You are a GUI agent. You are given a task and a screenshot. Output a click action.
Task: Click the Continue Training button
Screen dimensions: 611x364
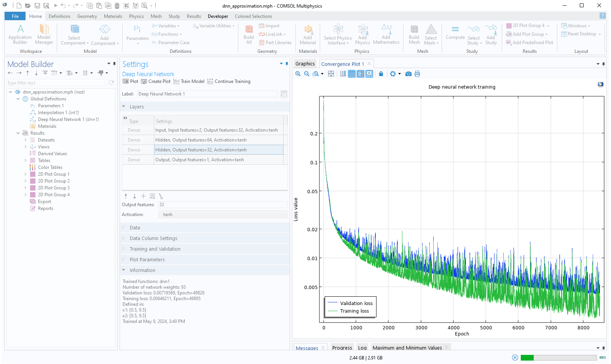pos(229,81)
